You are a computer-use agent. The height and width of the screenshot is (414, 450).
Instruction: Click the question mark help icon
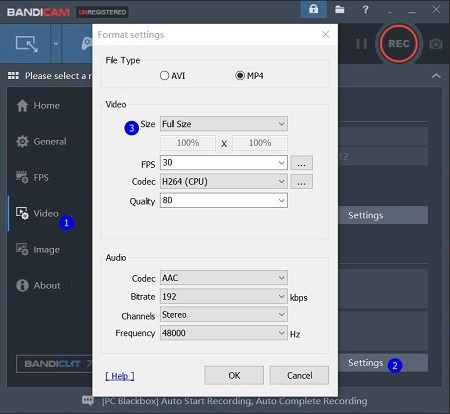click(x=365, y=9)
